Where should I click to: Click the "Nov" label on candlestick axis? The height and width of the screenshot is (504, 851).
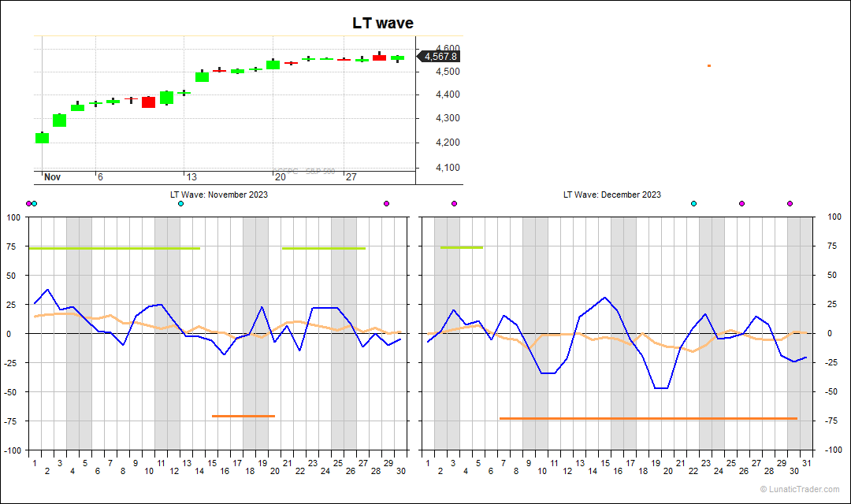click(x=52, y=177)
